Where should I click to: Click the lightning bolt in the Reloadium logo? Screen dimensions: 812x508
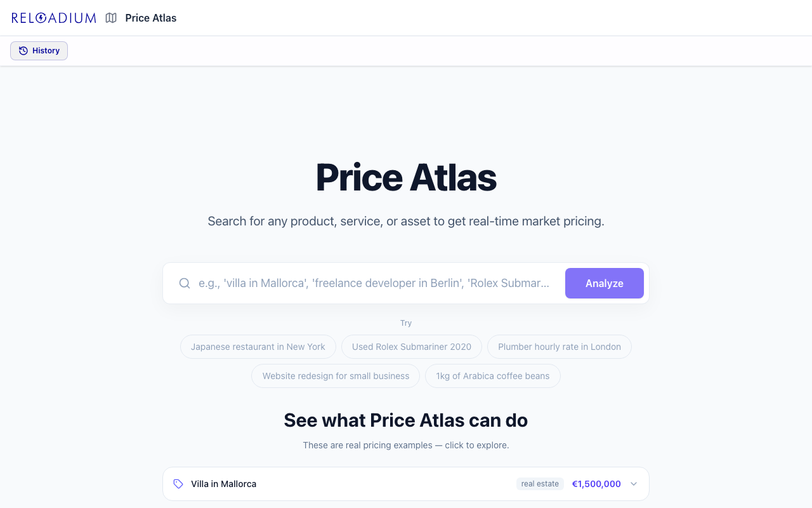click(41, 18)
